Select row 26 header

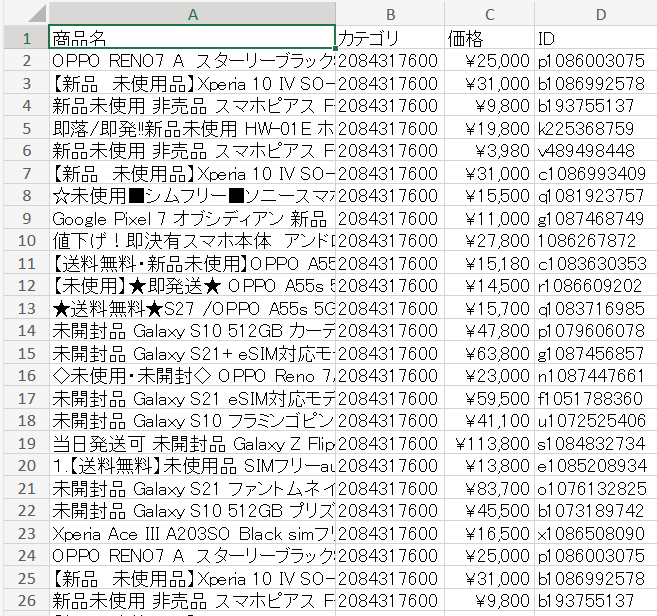pyautogui.click(x=26, y=600)
